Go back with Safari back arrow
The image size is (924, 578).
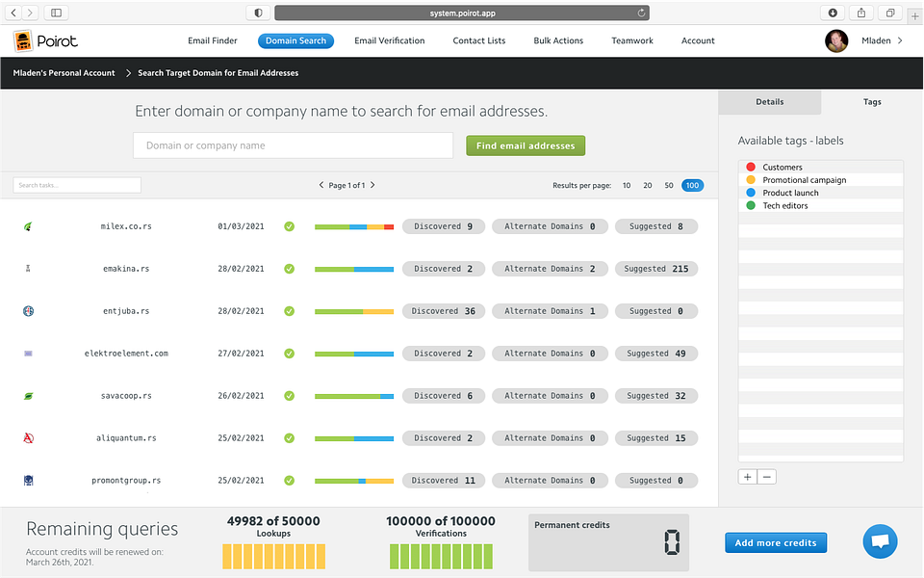(x=13, y=13)
